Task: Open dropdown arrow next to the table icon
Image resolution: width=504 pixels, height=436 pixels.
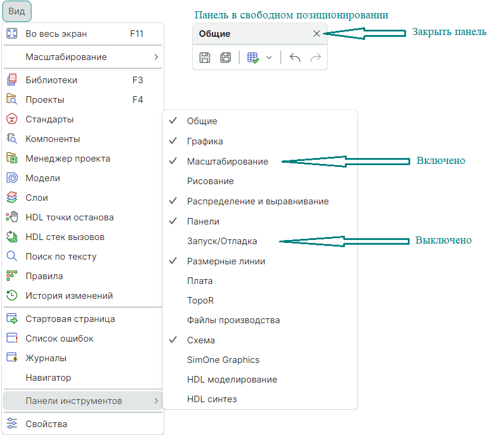Action: 269,58
